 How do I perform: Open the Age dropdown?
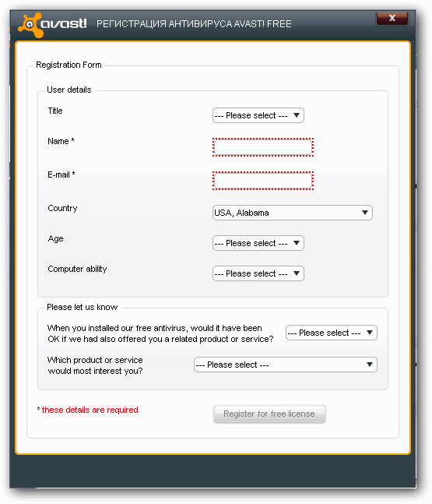[258, 243]
